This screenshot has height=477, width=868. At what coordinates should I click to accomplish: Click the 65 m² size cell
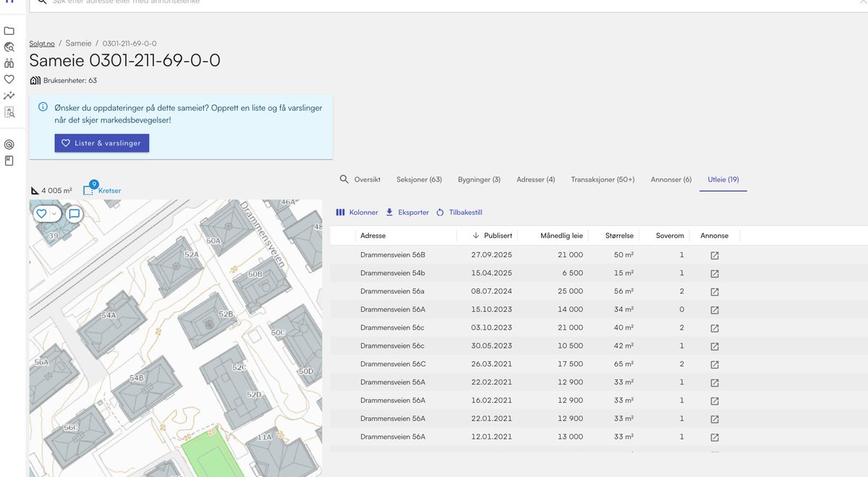point(624,364)
